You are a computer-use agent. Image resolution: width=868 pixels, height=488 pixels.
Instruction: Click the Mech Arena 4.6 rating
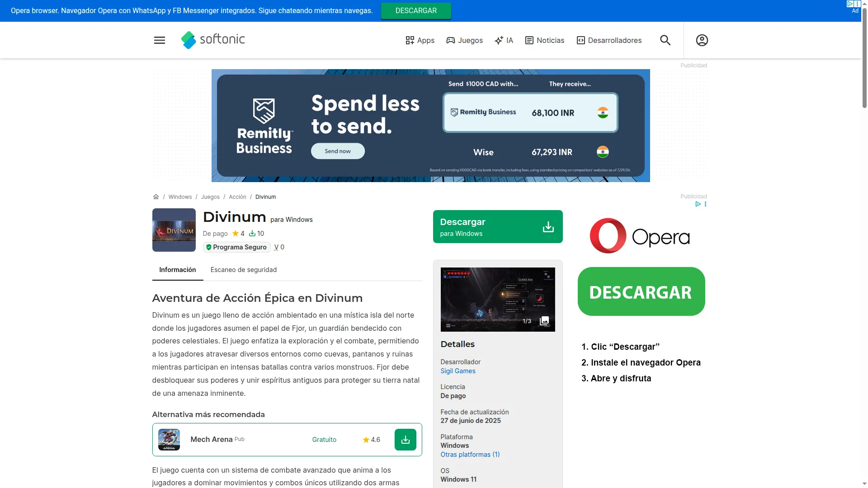coord(371,440)
